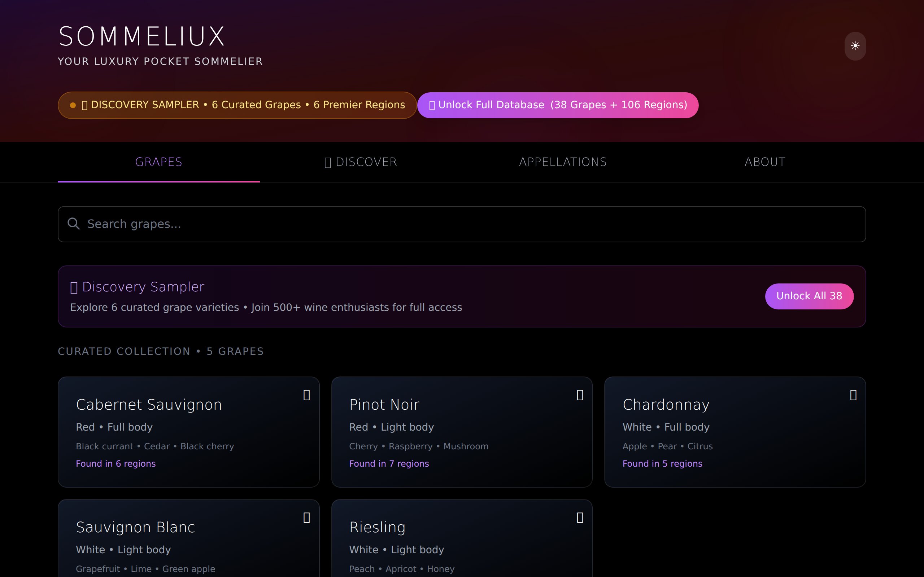Open Found in 7 regions for Pinot Noir
The image size is (924, 577).
pyautogui.click(x=389, y=463)
